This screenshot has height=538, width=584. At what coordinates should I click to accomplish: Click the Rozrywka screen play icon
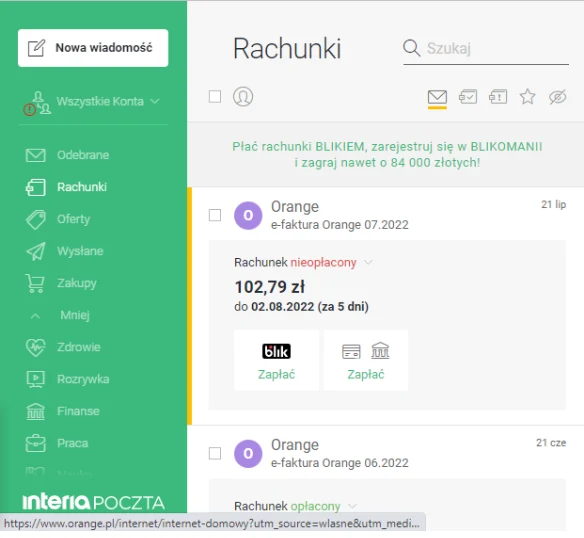(x=35, y=379)
